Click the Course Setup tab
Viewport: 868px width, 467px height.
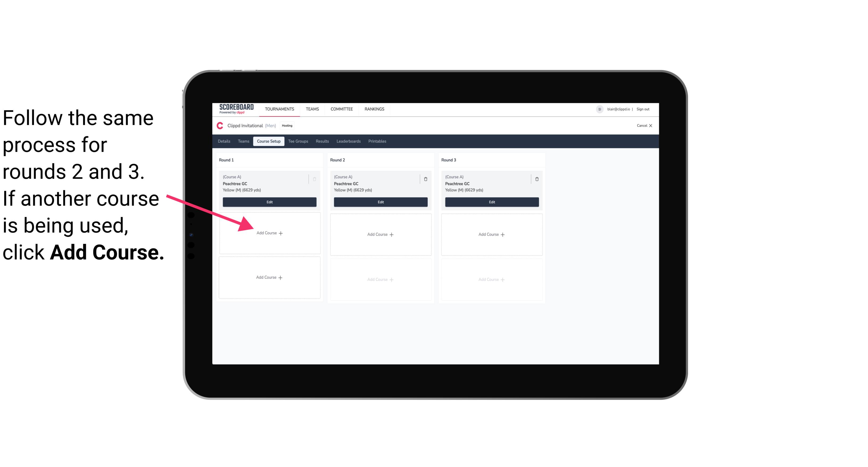(x=268, y=142)
